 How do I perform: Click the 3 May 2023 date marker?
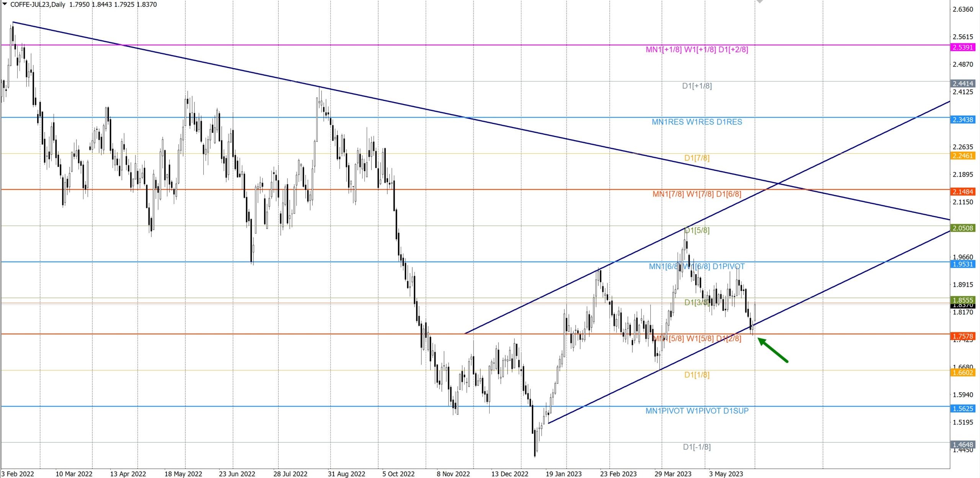[725, 474]
